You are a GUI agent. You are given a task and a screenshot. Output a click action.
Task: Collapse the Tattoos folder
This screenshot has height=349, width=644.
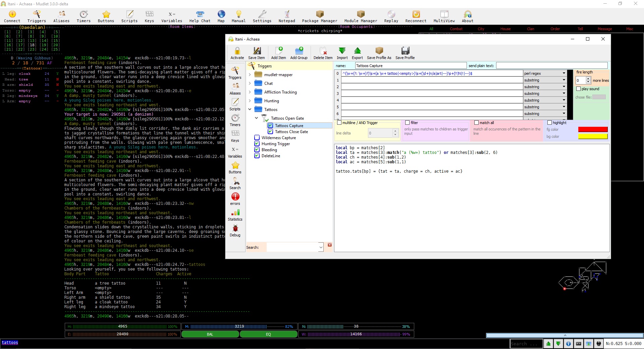click(250, 110)
